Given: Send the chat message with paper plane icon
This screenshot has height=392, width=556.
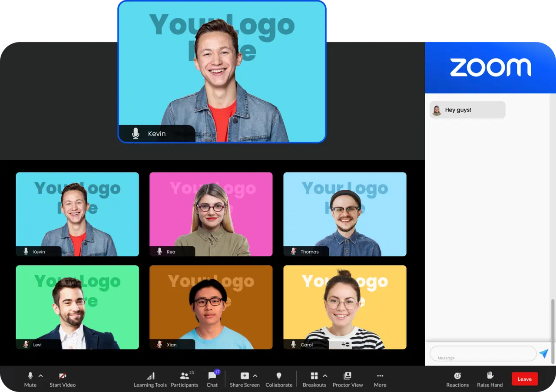Looking at the screenshot, I should (x=544, y=354).
